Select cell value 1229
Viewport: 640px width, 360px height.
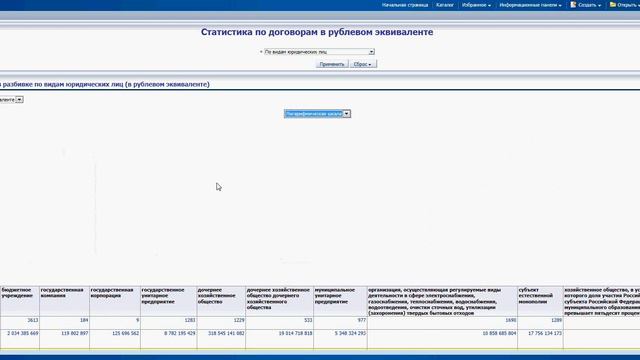[239, 320]
